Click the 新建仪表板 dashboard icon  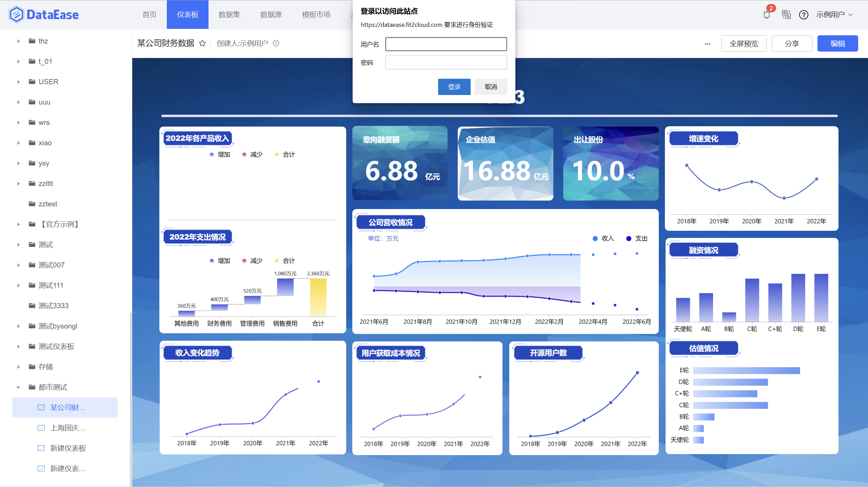41,448
